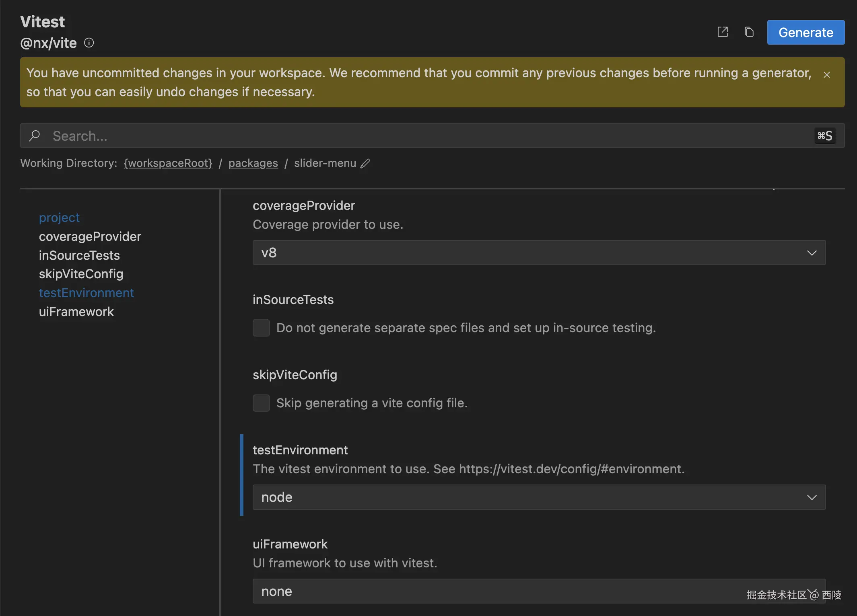Click the search magnifier icon

pos(35,136)
